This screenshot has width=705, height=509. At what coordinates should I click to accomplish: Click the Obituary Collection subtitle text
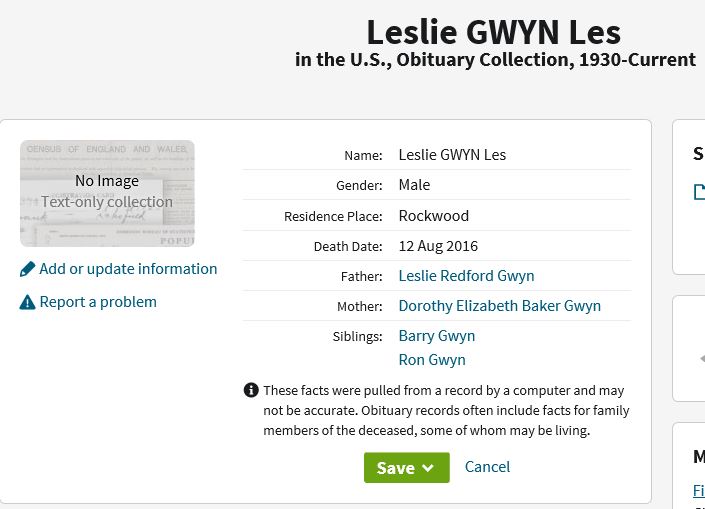495,60
